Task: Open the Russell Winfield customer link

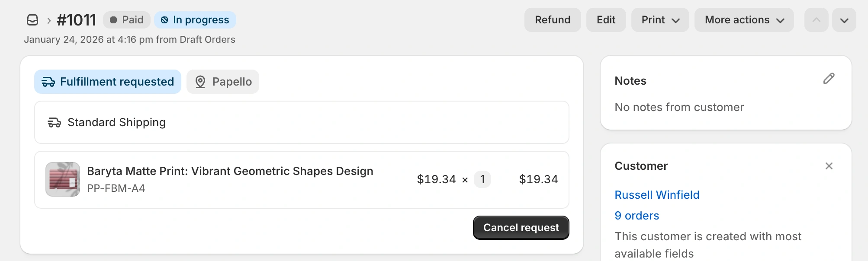Action: tap(657, 195)
